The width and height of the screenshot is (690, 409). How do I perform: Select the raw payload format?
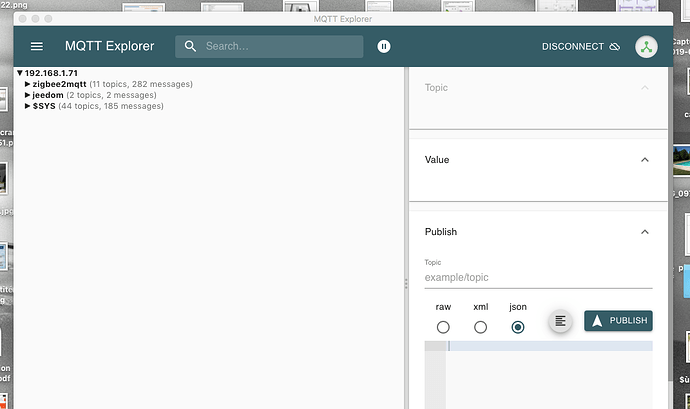(x=443, y=327)
